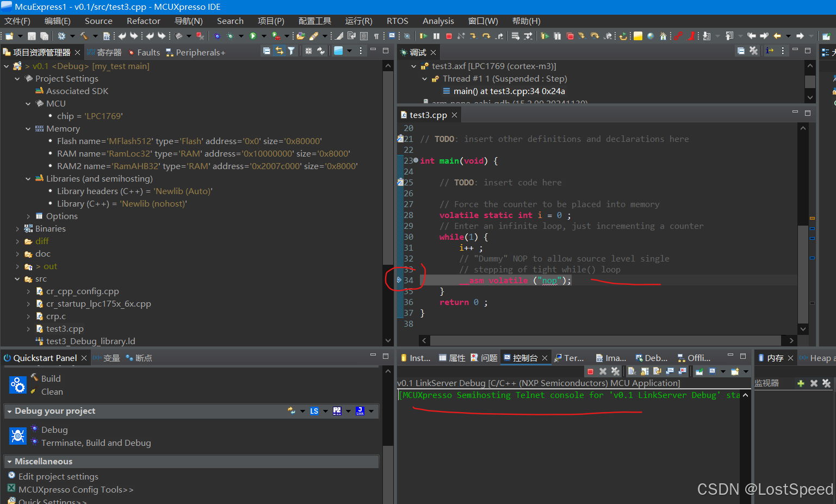This screenshot has height=504, width=836.
Task: Click the Build link in Quickstart Panel
Action: pyautogui.click(x=51, y=378)
